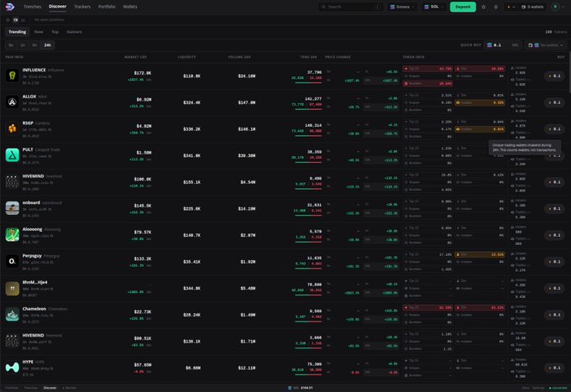Quick buy 0.1 on the onboard row
Viewport: 571px width, 392px height.
point(555,208)
